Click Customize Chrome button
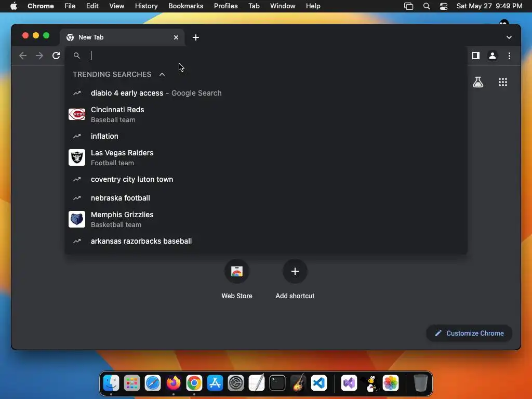This screenshot has height=399, width=532. pyautogui.click(x=469, y=333)
